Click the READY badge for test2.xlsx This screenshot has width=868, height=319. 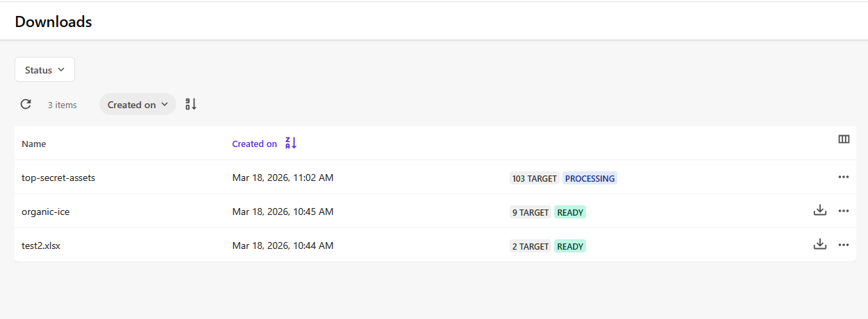[570, 246]
